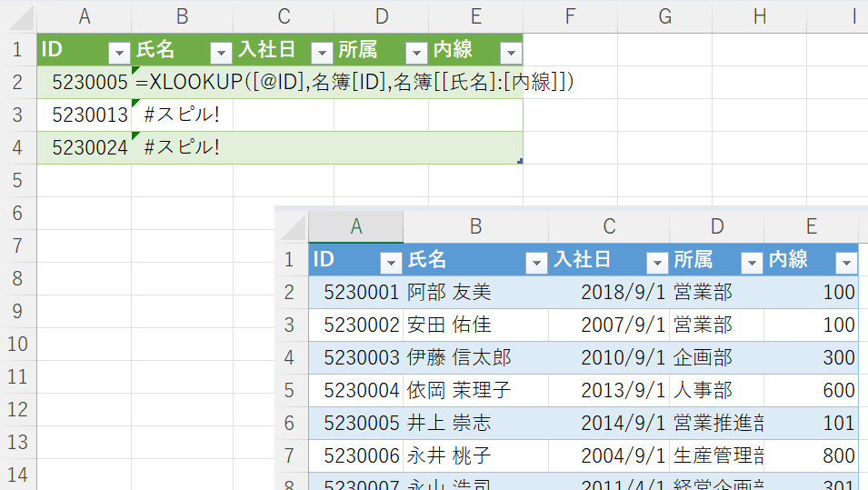Select date cell 2018/9/1
Screen dimensions: 868x490
[x=609, y=293]
